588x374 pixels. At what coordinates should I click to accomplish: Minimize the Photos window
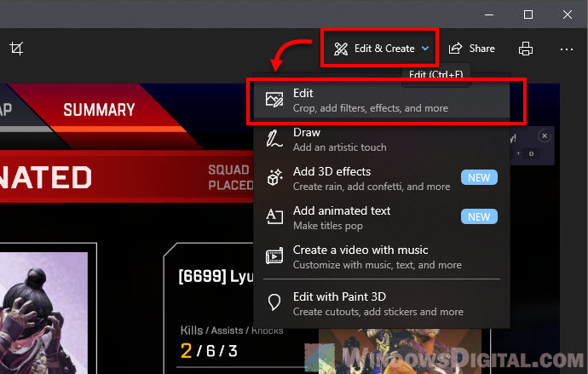coord(489,14)
